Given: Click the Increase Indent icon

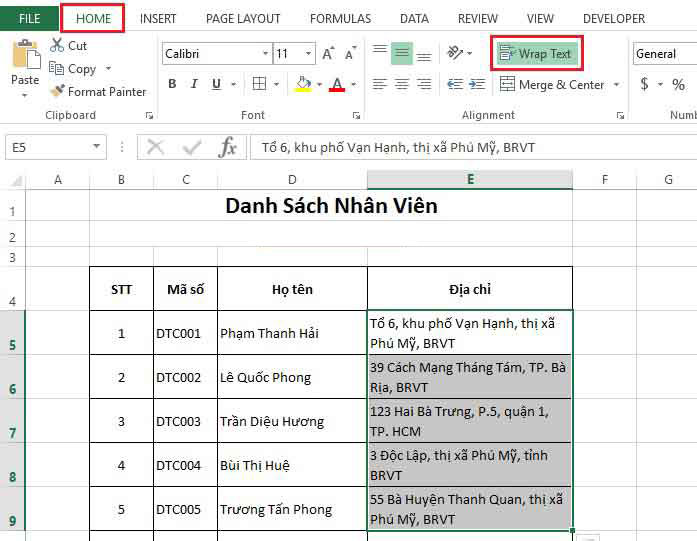Looking at the screenshot, I should pos(477,85).
